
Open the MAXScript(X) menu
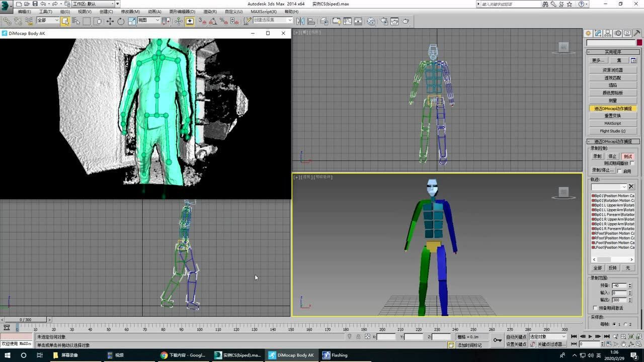264,12
